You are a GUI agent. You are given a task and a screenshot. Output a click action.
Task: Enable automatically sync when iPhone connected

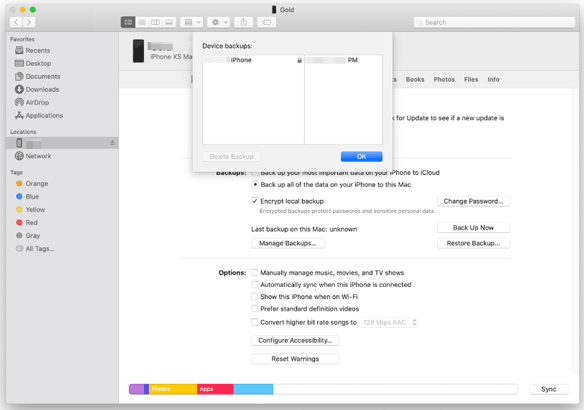[255, 285]
